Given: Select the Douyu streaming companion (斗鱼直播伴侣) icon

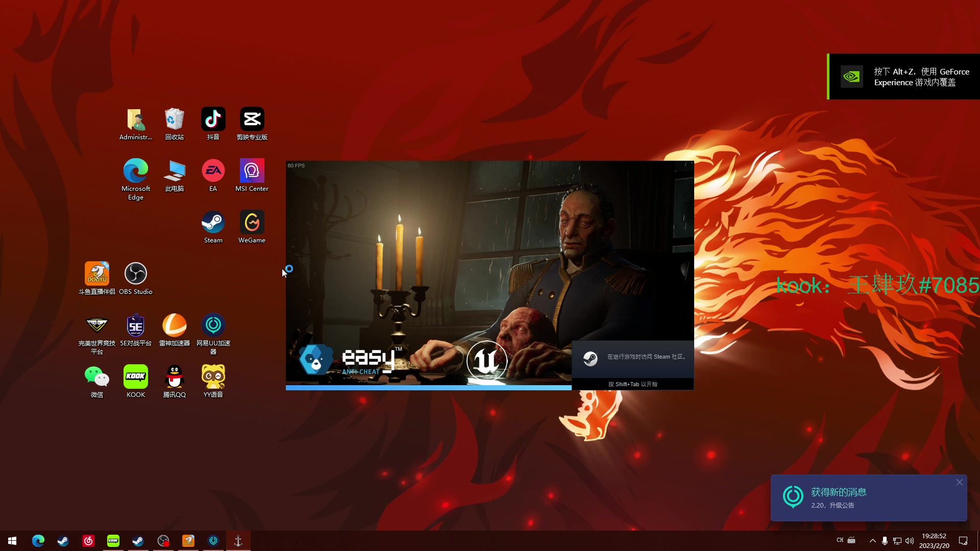Looking at the screenshot, I should point(97,279).
